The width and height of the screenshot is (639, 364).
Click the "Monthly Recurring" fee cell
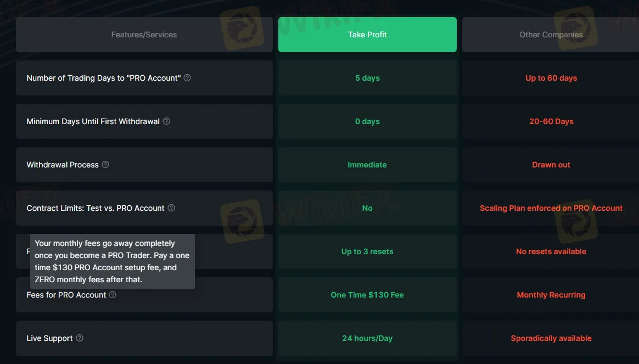click(551, 295)
